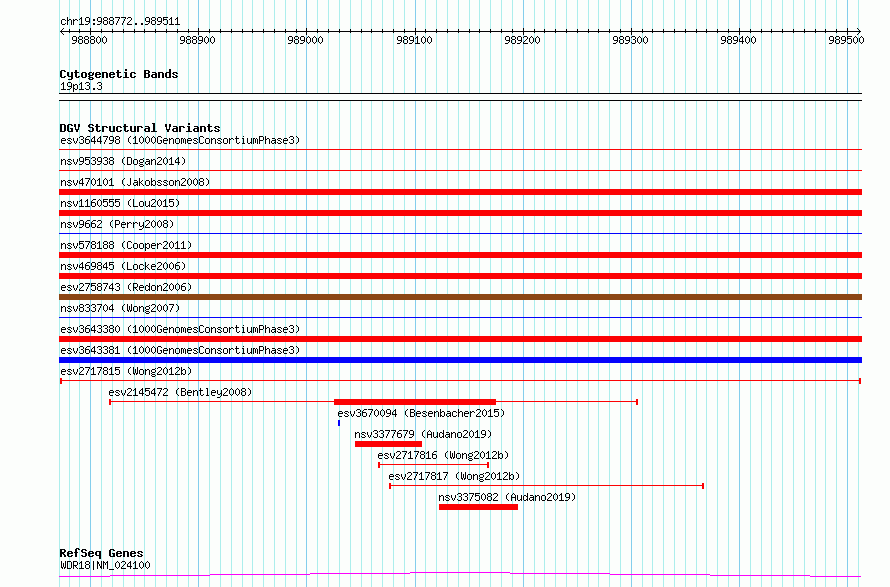
Task: Click the red bar for nsv3375082 (Audano2019)
Action: coord(478,507)
